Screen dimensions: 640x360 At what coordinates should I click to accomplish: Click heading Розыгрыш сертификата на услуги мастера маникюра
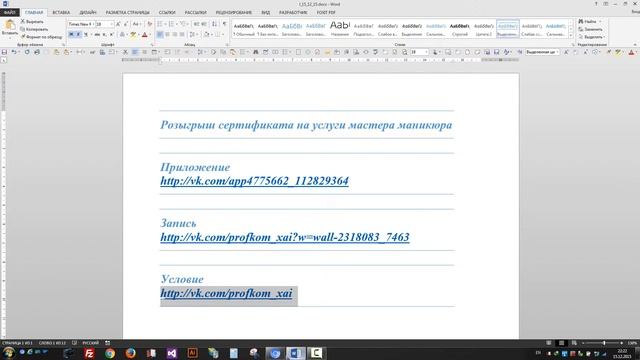coord(306,125)
